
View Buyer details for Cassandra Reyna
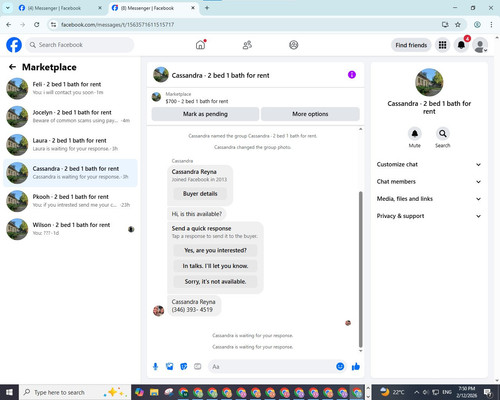(x=200, y=194)
